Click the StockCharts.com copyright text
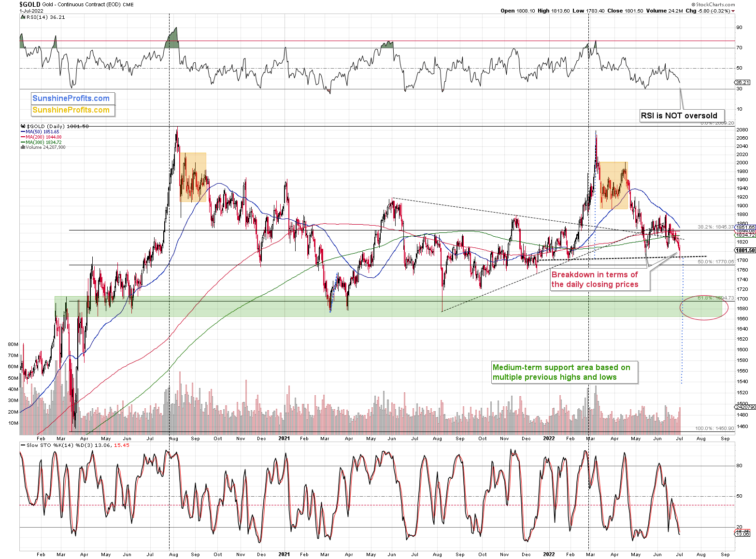 pos(713,4)
